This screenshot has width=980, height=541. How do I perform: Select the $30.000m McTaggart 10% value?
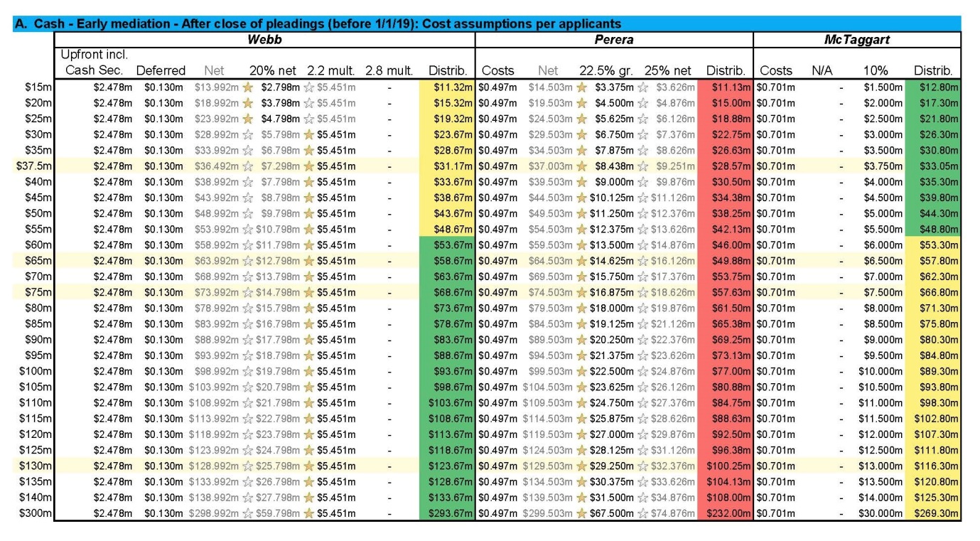[881, 513]
